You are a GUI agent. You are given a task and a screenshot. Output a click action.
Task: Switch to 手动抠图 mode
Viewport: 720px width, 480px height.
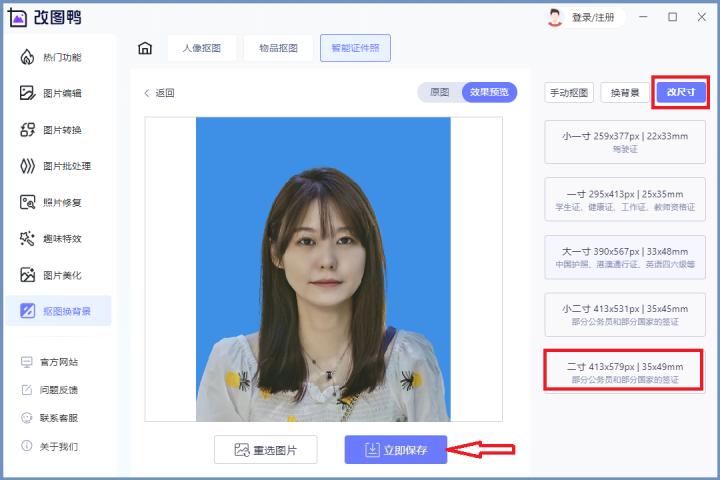[569, 93]
